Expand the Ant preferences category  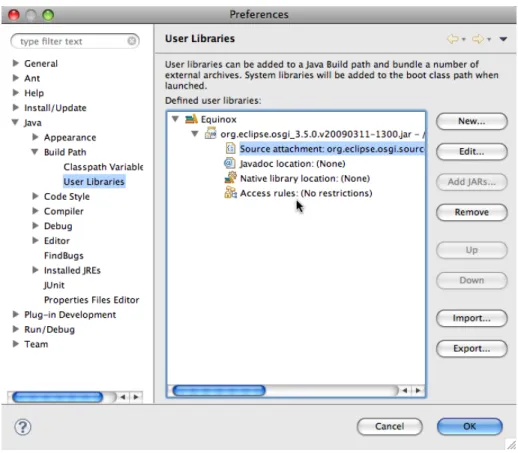pyautogui.click(x=15, y=78)
